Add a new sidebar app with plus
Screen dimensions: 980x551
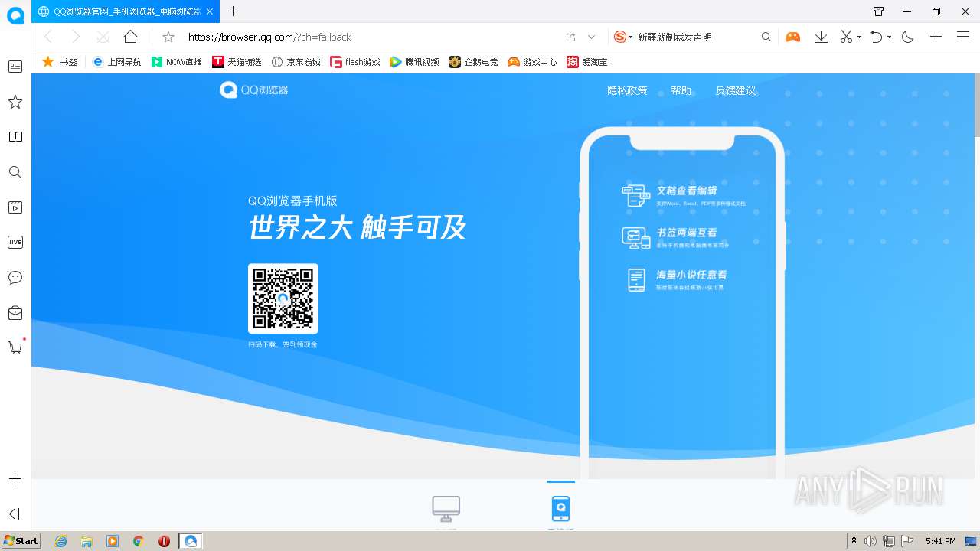[x=15, y=479]
